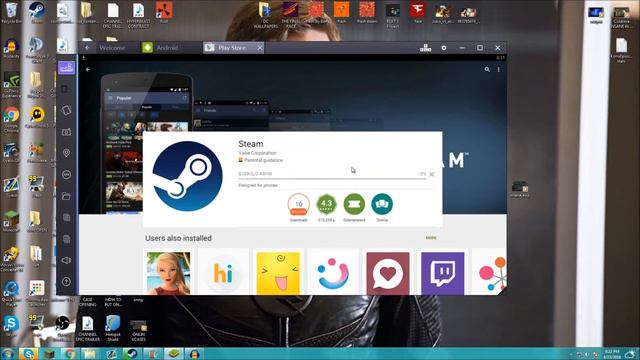This screenshot has width=640, height=360.
Task: Switch to the Welcome tab in BlueStacks
Action: [112, 48]
